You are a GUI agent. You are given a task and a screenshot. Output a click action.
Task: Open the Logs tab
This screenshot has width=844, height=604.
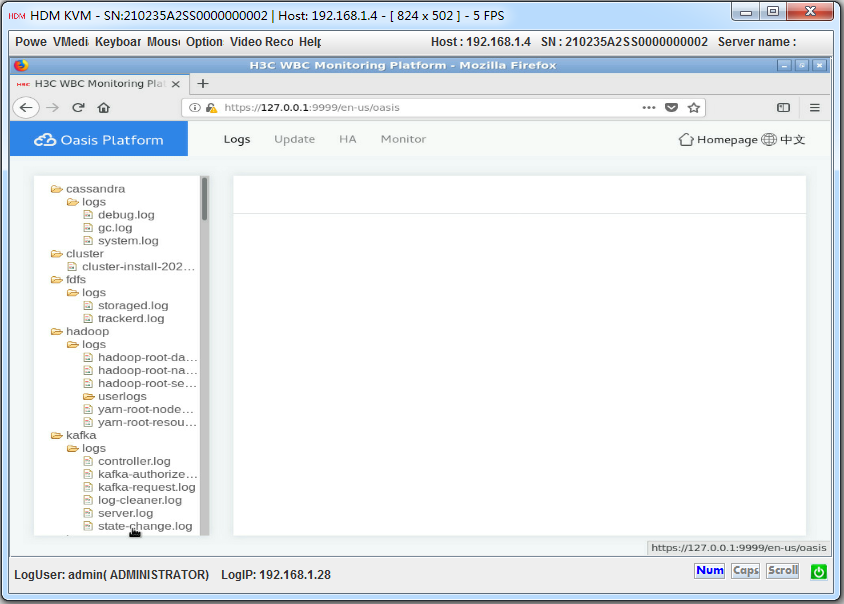pos(237,139)
